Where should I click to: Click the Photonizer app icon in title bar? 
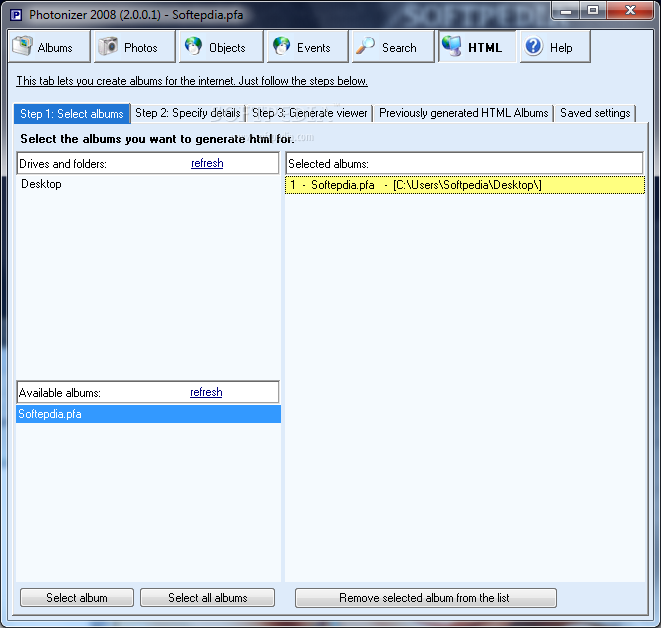16,16
